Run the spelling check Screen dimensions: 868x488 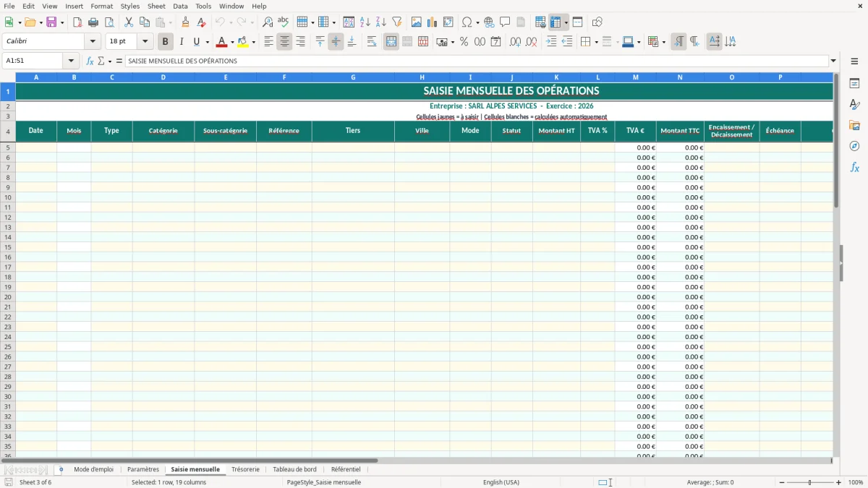284,22
